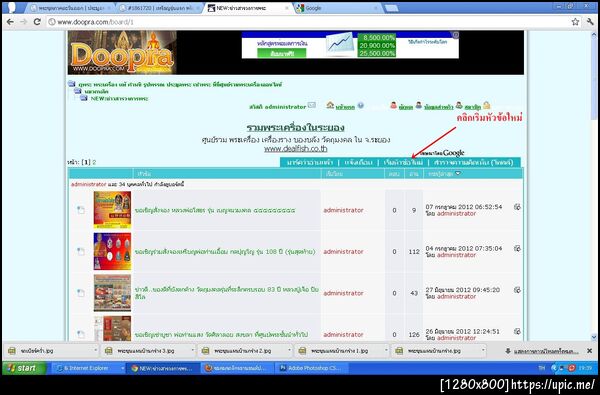Viewport: 600px width, 395px height.
Task: Click the round help icon after the home link
Action: [x=360, y=106]
